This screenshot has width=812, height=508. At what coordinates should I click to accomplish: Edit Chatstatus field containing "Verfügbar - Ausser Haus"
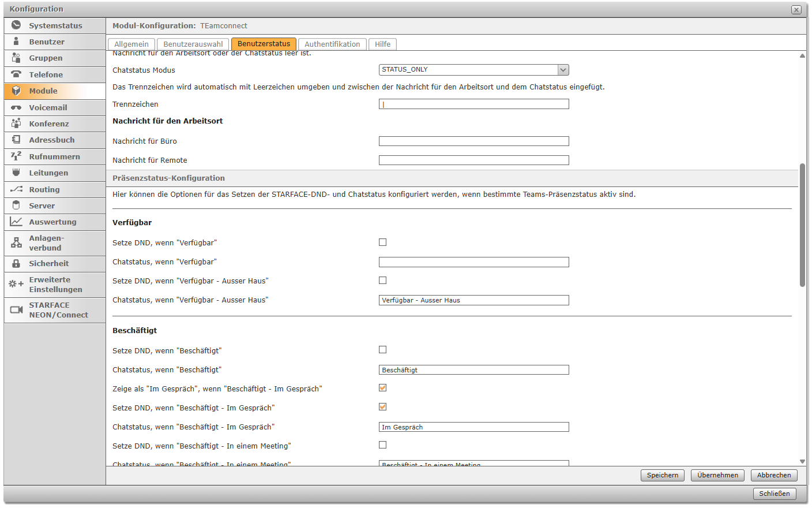pos(474,300)
